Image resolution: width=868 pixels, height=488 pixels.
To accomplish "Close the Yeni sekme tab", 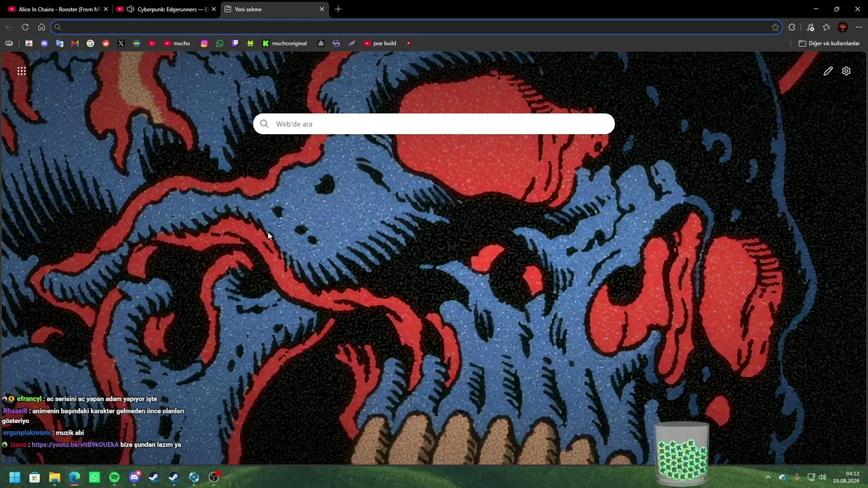I will pos(321,9).
